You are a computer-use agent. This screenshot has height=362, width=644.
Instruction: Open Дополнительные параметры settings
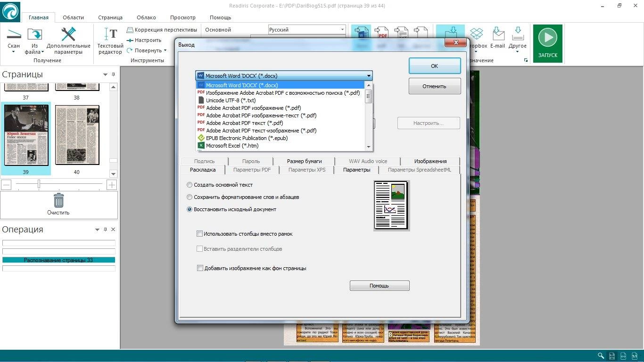click(68, 41)
